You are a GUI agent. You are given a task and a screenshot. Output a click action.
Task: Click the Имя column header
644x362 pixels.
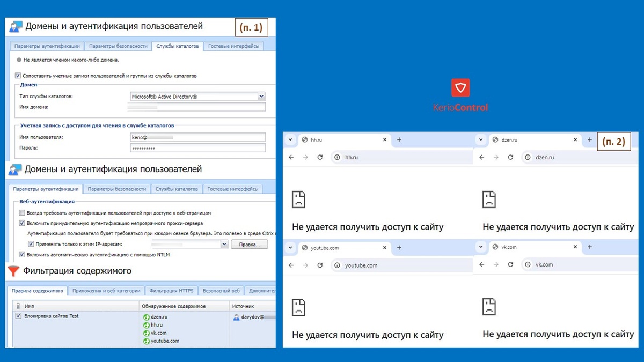80,306
